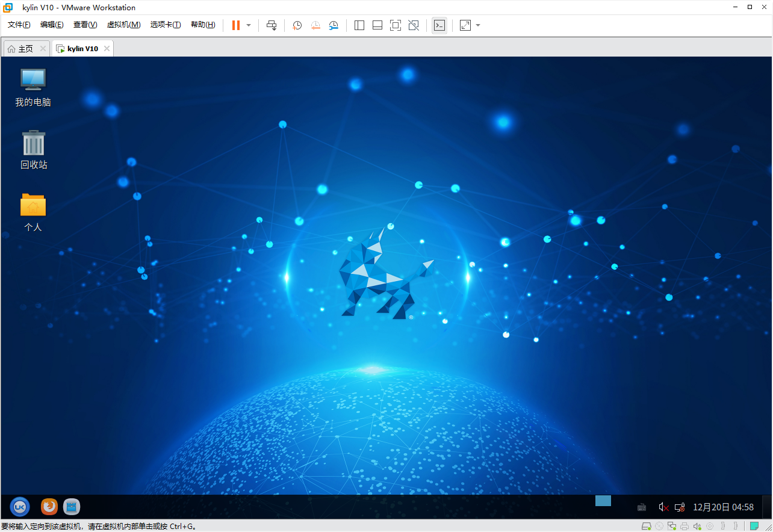Image resolution: width=773 pixels, height=532 pixels.
Task: Open the 选项卡(T) menu
Action: pos(166,25)
